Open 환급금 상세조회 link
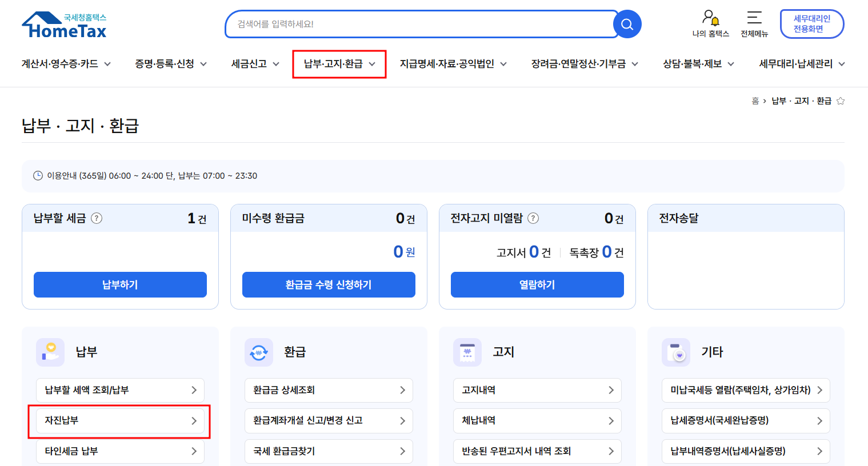The width and height of the screenshot is (868, 466). click(x=329, y=390)
